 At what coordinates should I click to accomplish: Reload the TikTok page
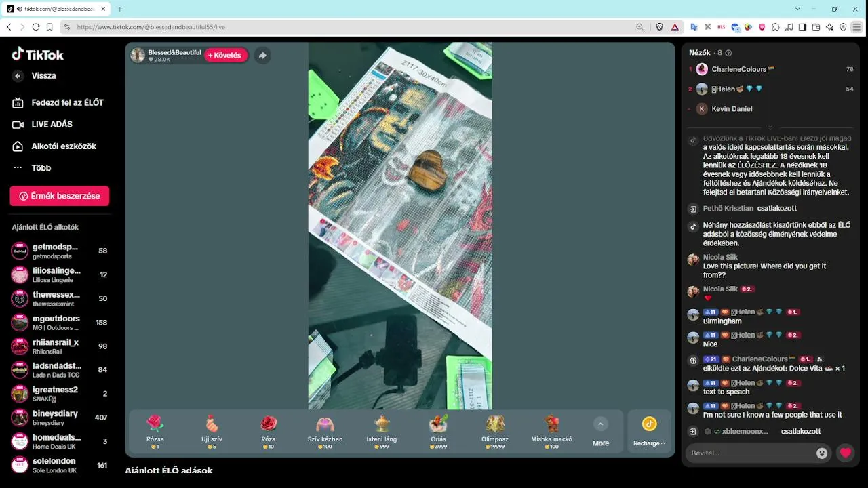[36, 27]
